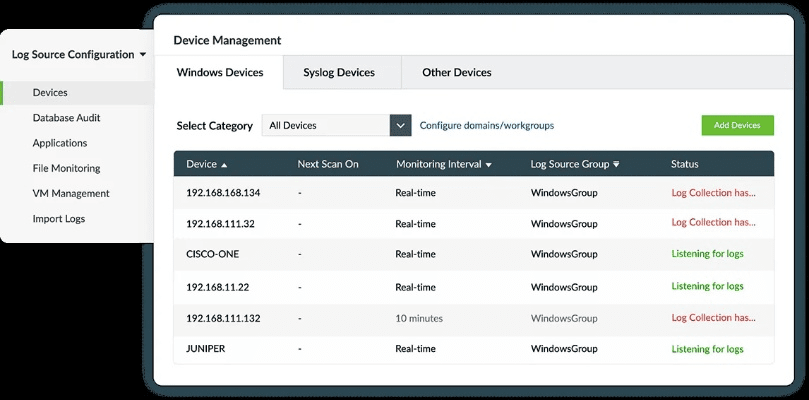Open the Configure domains/workgroups link
809x400 pixels.
(x=486, y=125)
